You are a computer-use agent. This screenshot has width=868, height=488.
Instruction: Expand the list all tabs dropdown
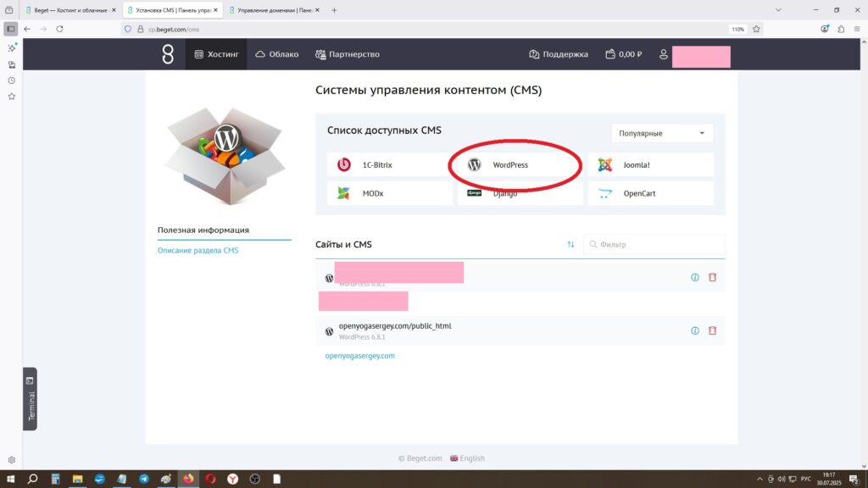(778, 10)
